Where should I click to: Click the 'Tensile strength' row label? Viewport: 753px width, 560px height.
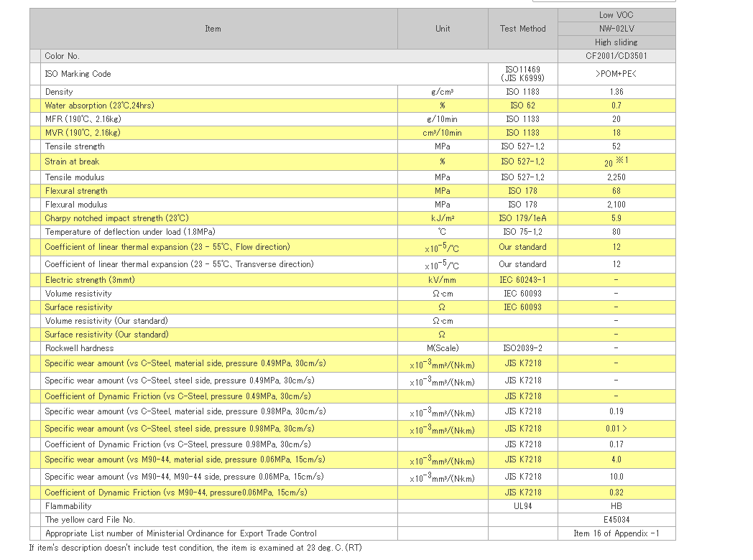pos(75,146)
